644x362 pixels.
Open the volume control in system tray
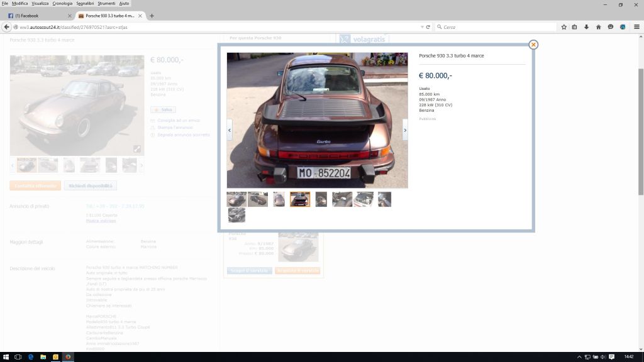(603, 357)
